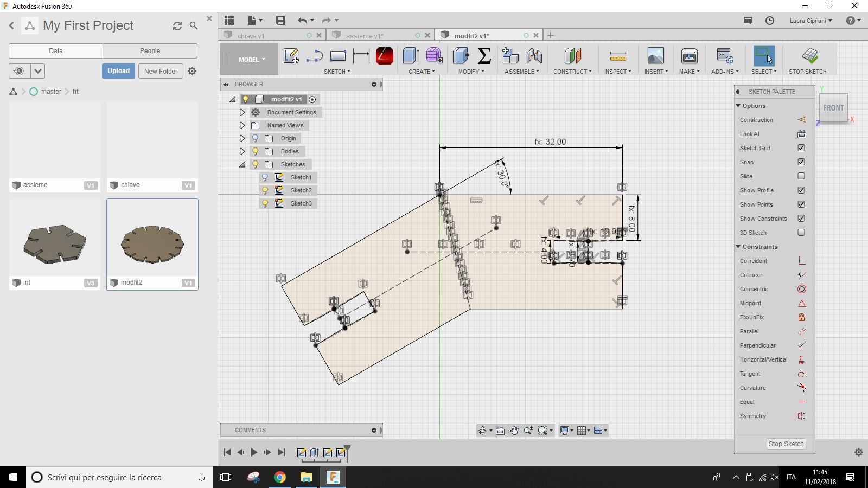Click the Measure inspect icon
868x488 pixels.
pyautogui.click(x=617, y=56)
